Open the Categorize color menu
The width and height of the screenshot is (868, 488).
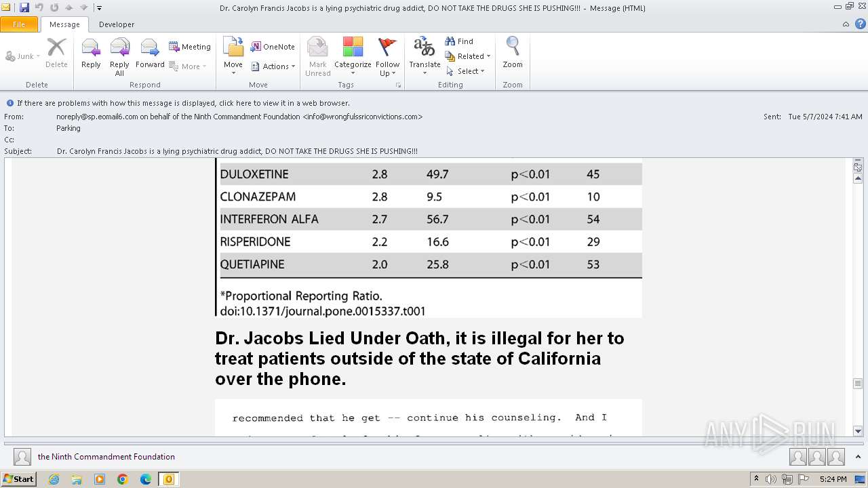coord(353,56)
